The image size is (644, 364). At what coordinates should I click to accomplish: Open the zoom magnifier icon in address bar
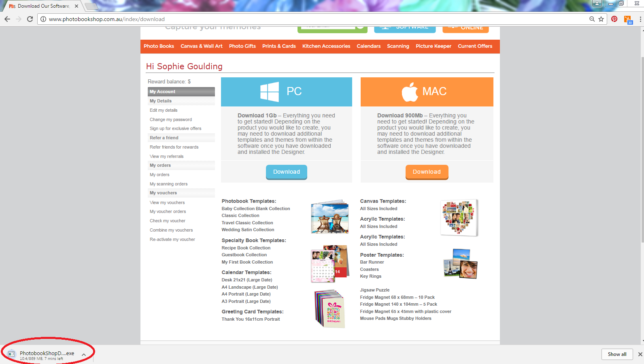(x=592, y=19)
